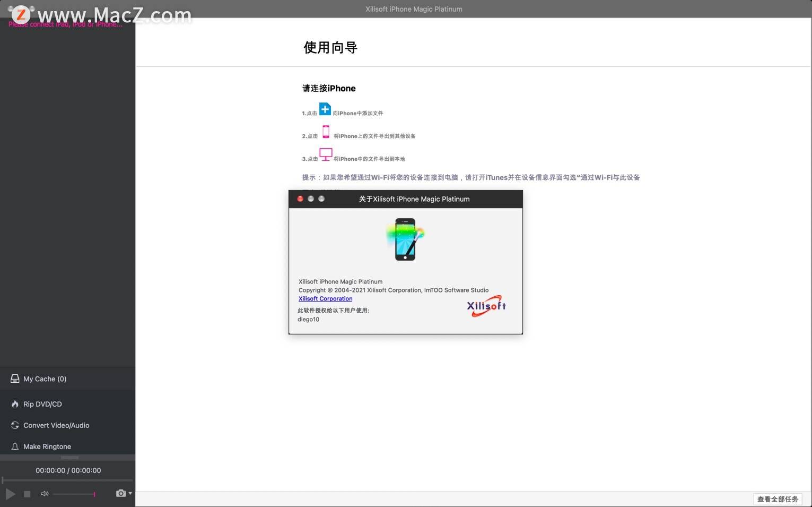The height and width of the screenshot is (507, 812).
Task: Click the player panel resize handle
Action: point(69,458)
